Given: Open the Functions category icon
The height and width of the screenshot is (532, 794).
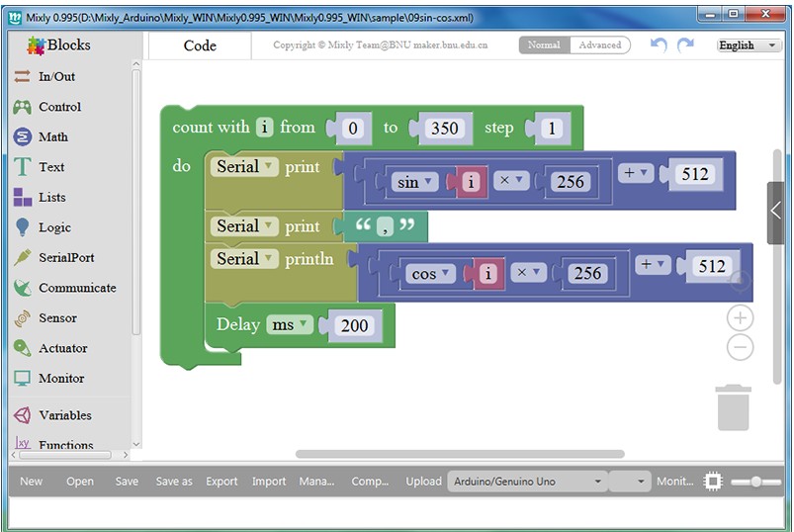Looking at the screenshot, I should point(22,443).
